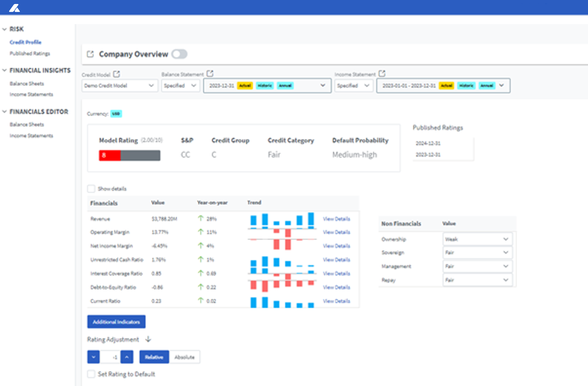Viewport: 588px width, 386px height.
Task: Enable Set Rating to Default checkbox
Action: tap(91, 374)
